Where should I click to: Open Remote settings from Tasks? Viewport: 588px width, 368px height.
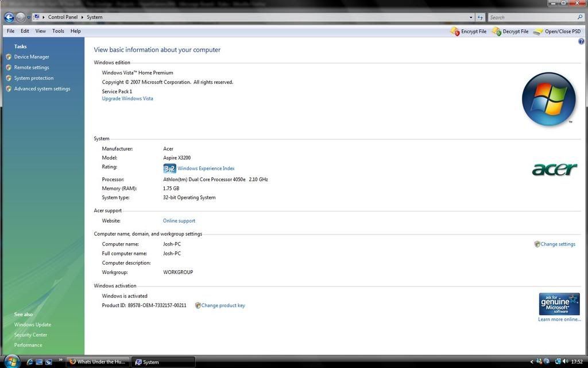[x=32, y=68]
